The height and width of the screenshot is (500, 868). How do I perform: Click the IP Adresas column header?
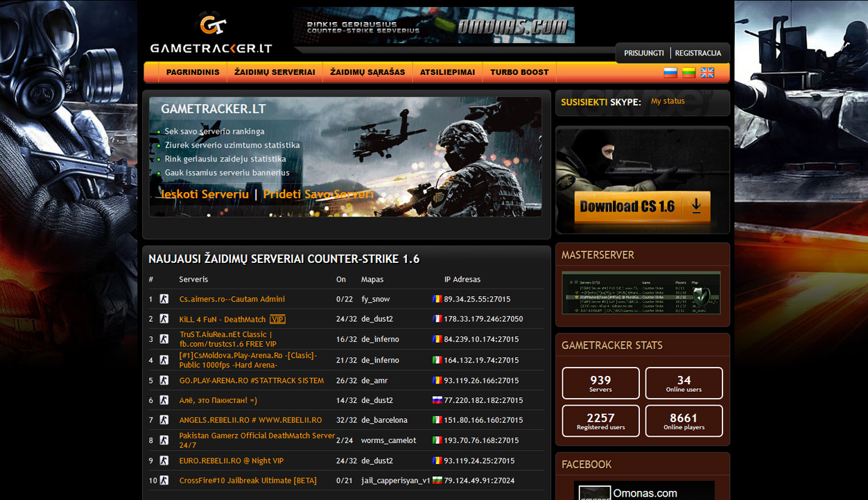pos(462,279)
